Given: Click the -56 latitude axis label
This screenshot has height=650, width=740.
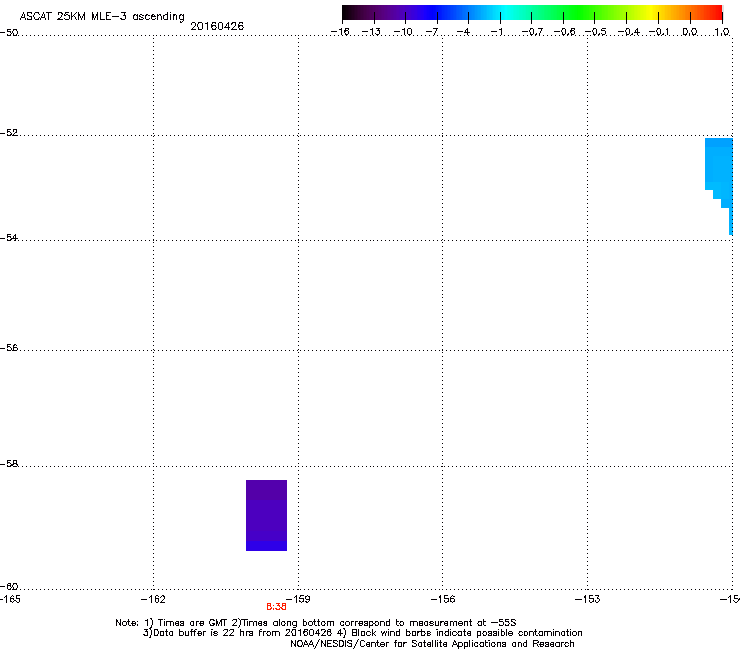Looking at the screenshot, I should coord(9,347).
